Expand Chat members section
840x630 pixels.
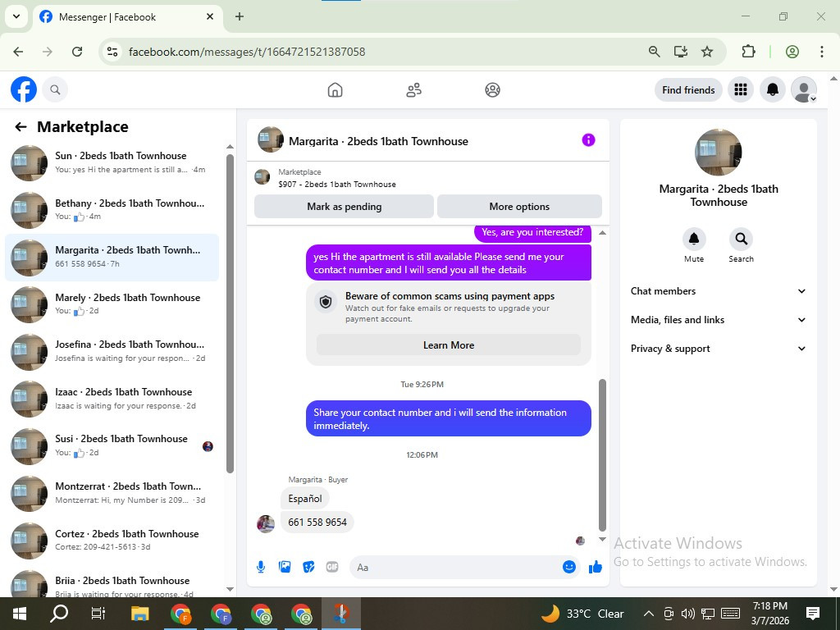718,291
